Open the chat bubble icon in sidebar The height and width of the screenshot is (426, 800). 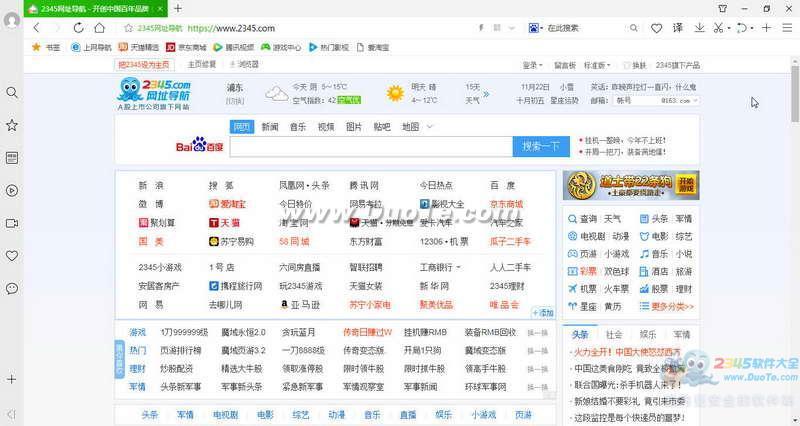[12, 288]
